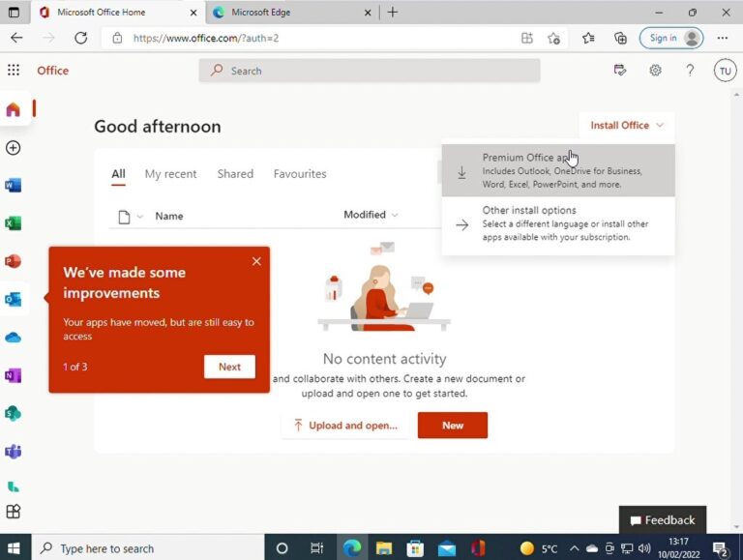Open Mail app from taskbar

446,548
